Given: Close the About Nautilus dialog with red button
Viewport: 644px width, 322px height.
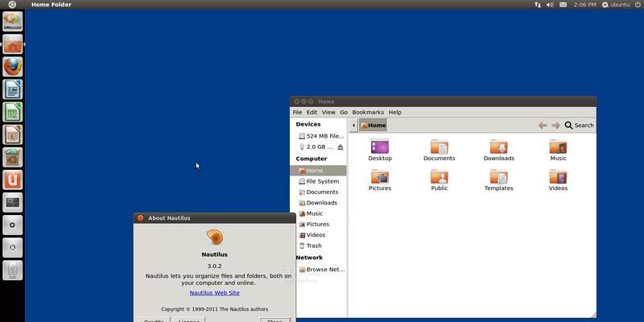Looking at the screenshot, I should (140, 218).
